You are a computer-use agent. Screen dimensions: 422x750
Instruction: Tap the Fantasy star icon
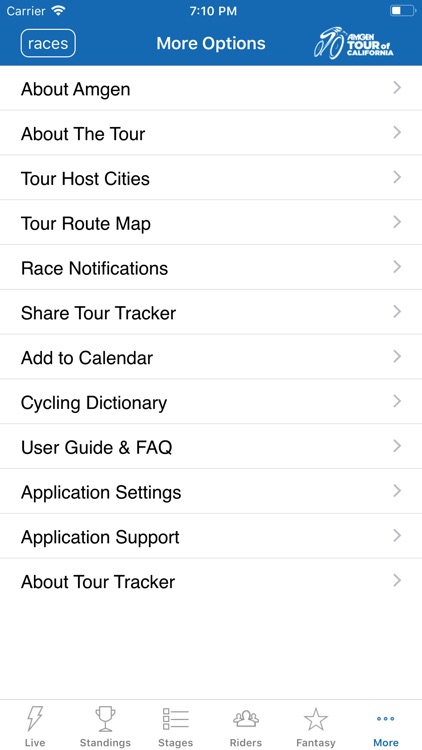point(316,719)
